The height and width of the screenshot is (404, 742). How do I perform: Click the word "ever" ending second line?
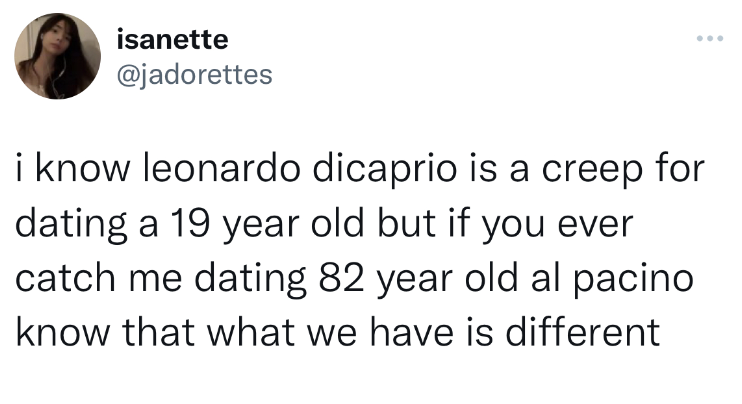pyautogui.click(x=596, y=226)
